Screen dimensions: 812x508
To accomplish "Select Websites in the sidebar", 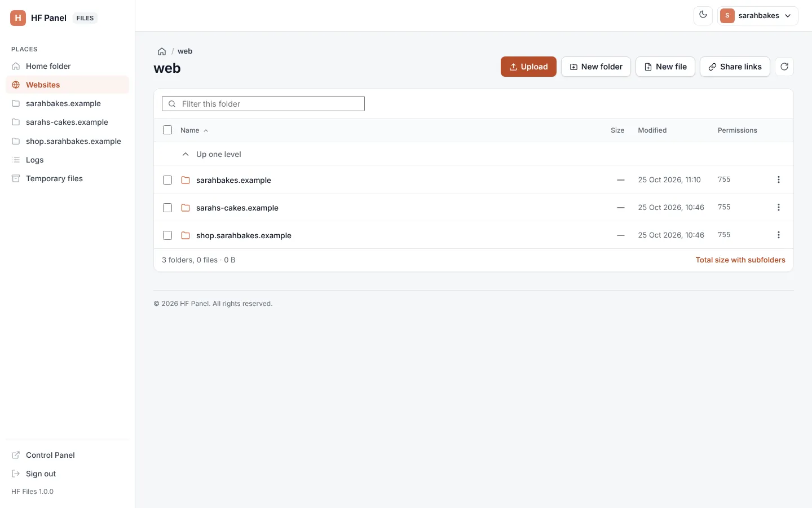I will (67, 85).
